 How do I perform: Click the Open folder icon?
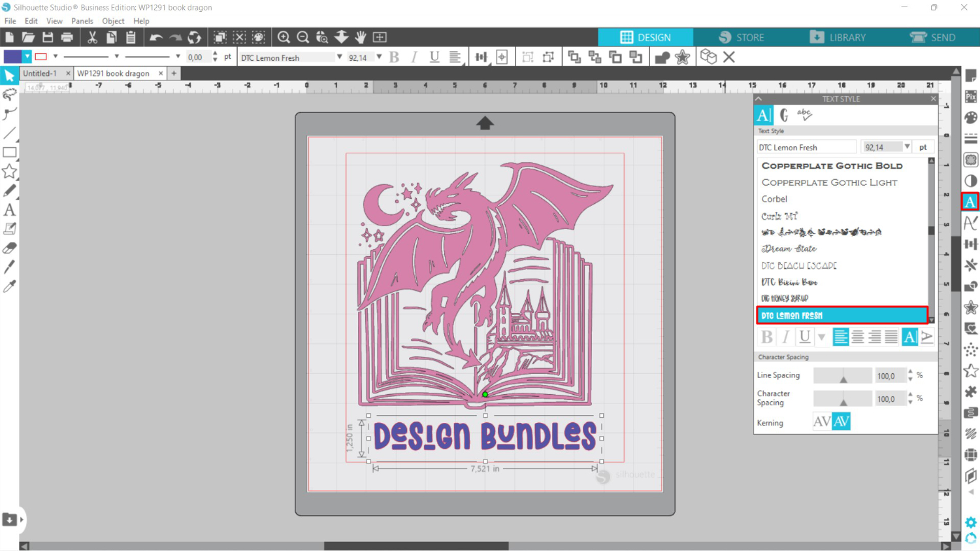tap(28, 37)
